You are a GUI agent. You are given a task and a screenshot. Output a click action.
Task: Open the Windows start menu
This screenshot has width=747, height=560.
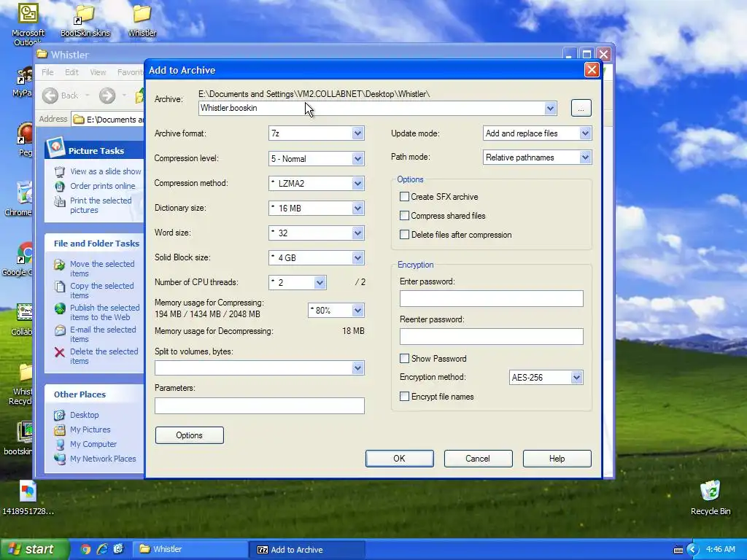pos(34,550)
